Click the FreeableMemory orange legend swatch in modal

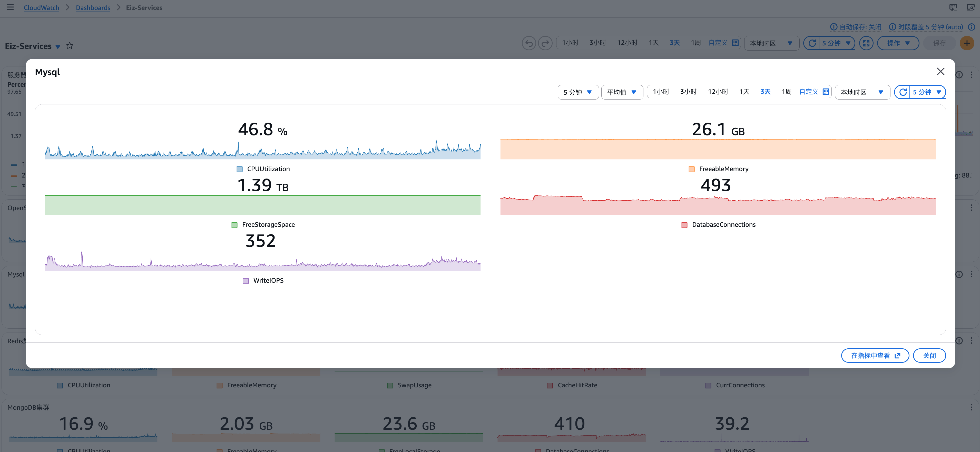pyautogui.click(x=692, y=169)
